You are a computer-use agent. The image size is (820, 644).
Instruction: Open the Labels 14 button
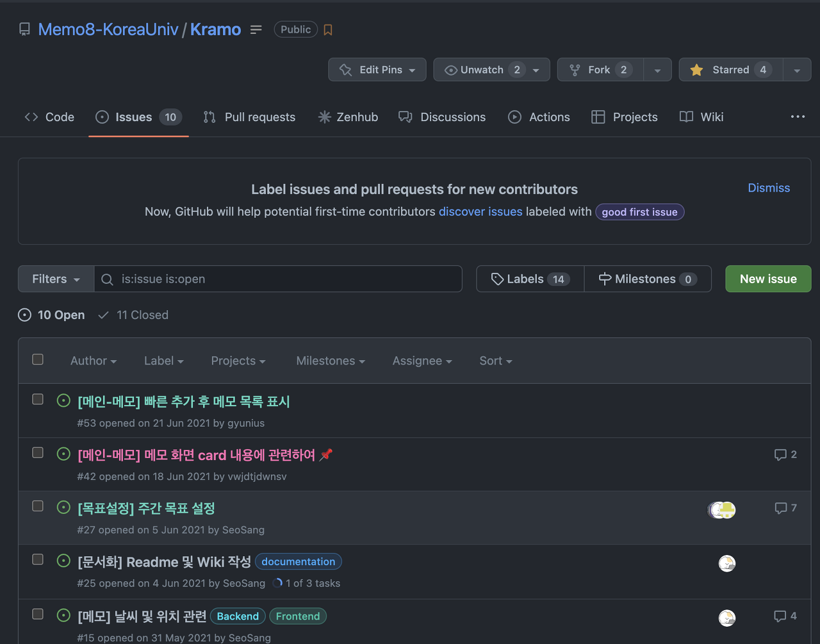point(530,279)
